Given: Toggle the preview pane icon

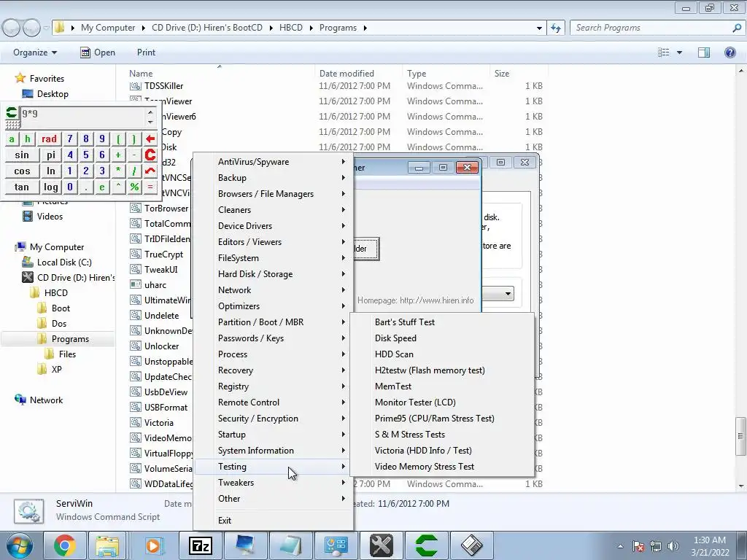Looking at the screenshot, I should tap(704, 52).
